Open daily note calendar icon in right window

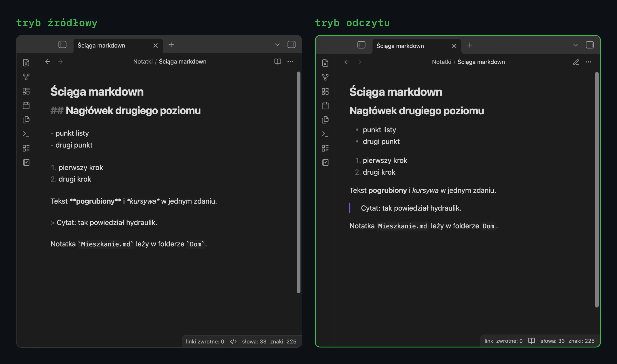pyautogui.click(x=325, y=106)
